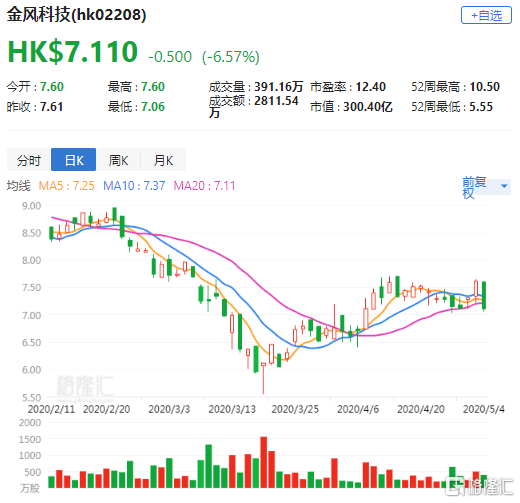Click the 前复权 dropdown arrow

(x=504, y=186)
